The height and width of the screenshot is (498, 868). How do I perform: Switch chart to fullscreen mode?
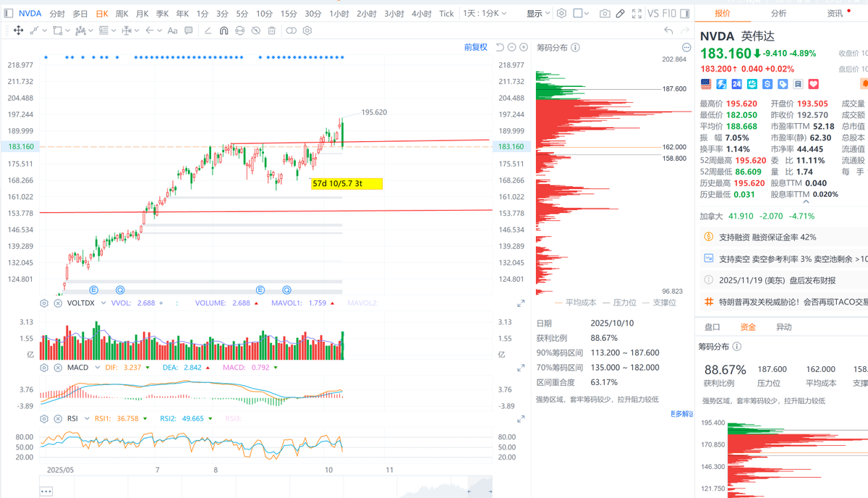tap(637, 14)
